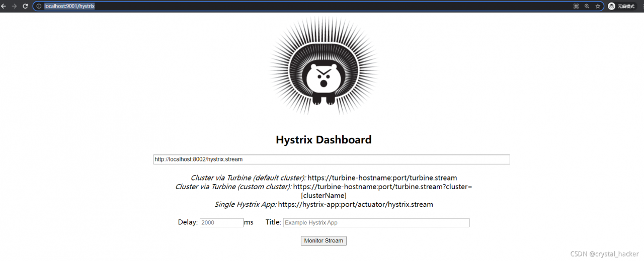
Task: Click the Delay input field
Action: 222,222
